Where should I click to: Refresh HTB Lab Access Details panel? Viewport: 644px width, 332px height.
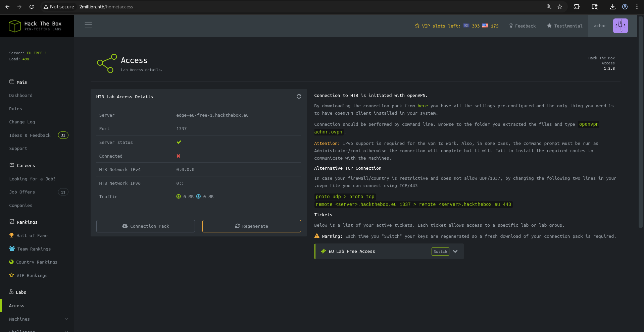point(299,97)
